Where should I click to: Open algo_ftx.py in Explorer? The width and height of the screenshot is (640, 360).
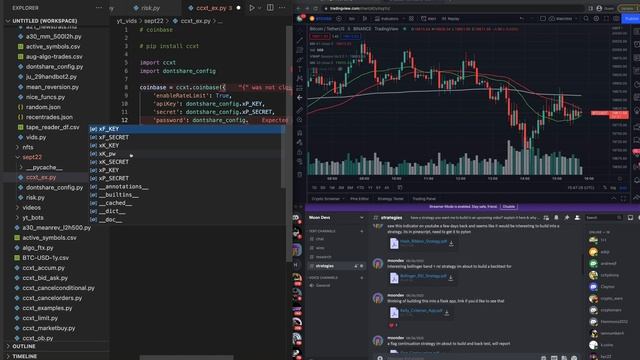tap(38, 248)
